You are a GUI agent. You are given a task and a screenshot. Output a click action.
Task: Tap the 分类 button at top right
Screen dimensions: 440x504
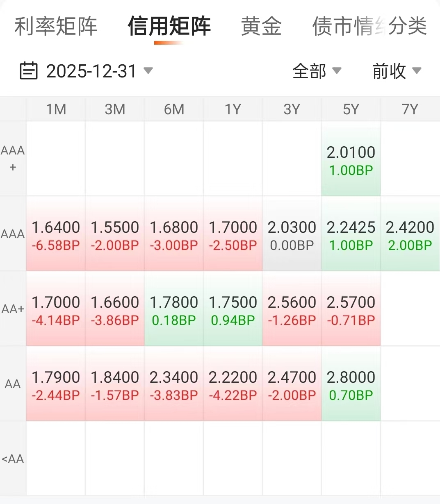[408, 26]
